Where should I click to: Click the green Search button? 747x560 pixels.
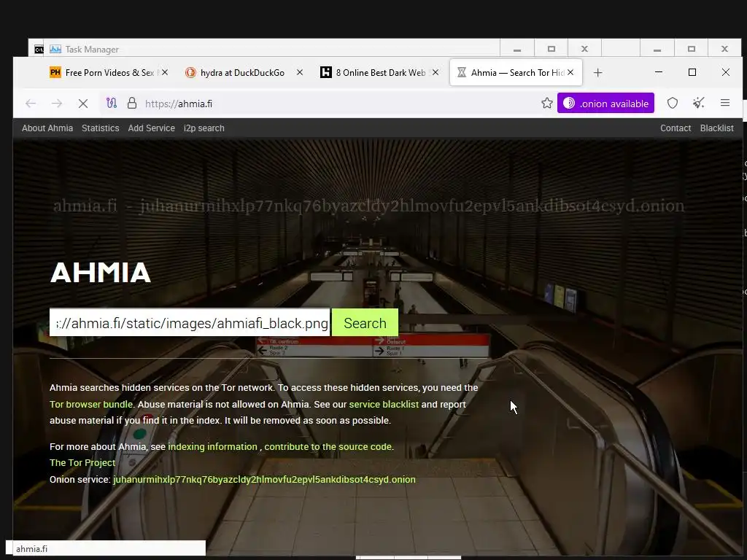[365, 323]
